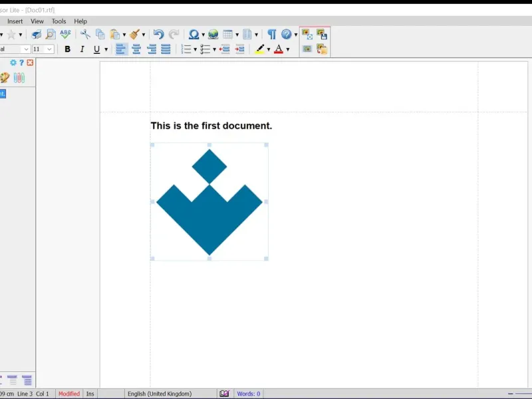Toggle Underline formatting
This screenshot has height=399, width=532.
(x=96, y=49)
